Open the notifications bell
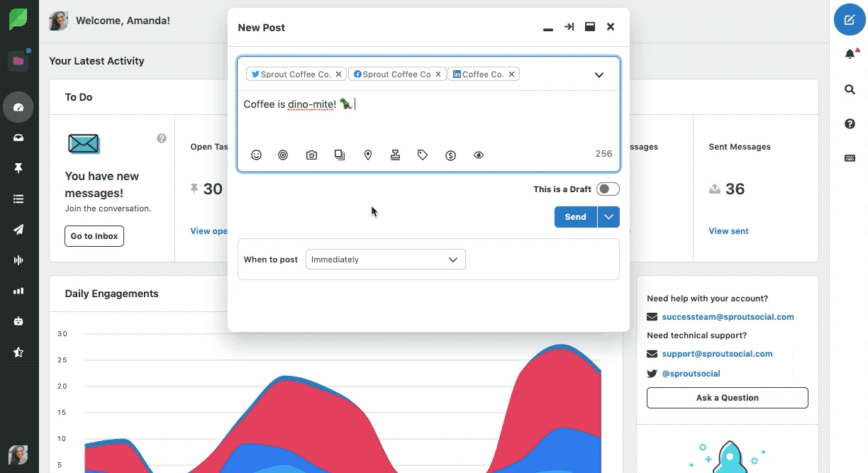The image size is (868, 473). click(850, 54)
